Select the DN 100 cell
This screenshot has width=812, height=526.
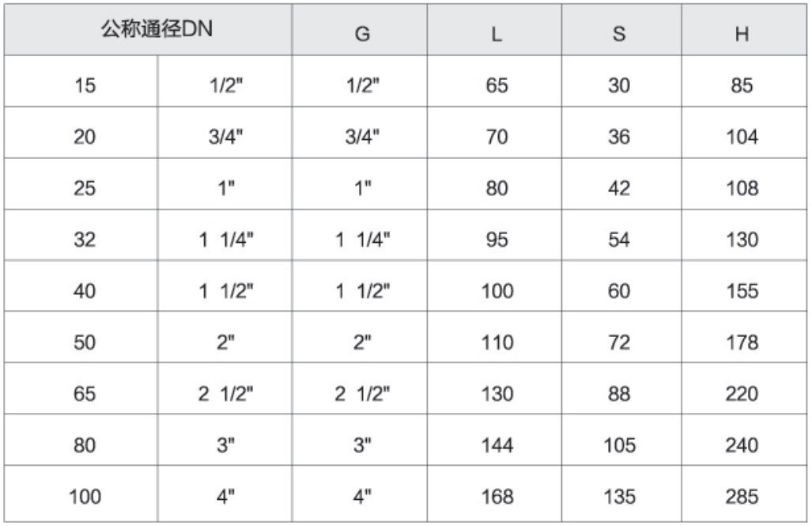(81, 494)
